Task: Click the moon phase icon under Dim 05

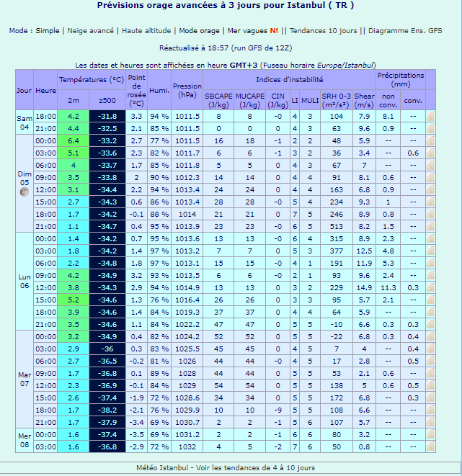Action: (x=25, y=192)
